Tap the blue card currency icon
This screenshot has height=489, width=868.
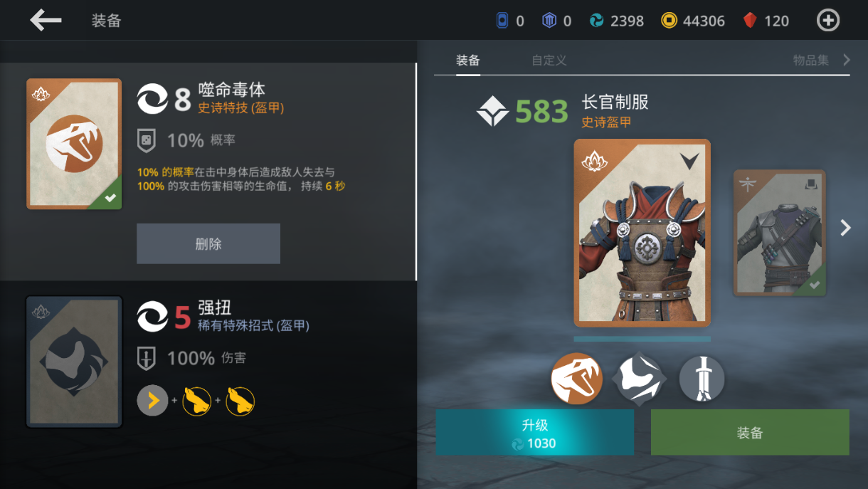point(502,21)
